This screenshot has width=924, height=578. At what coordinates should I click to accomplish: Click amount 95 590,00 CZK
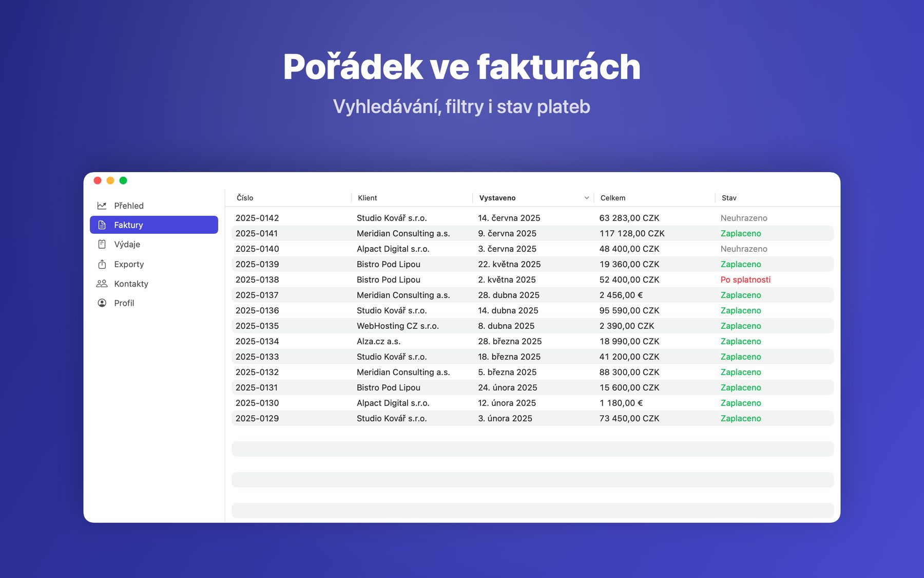pyautogui.click(x=629, y=310)
